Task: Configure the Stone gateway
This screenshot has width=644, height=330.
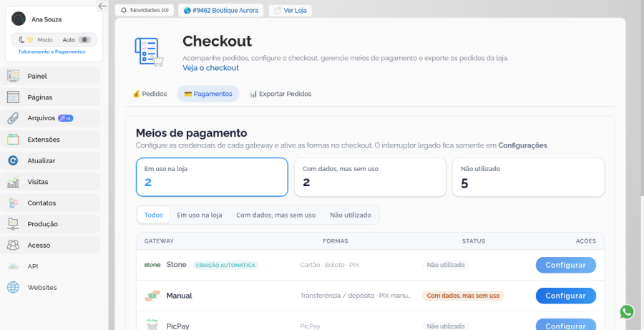Action: coord(565,265)
